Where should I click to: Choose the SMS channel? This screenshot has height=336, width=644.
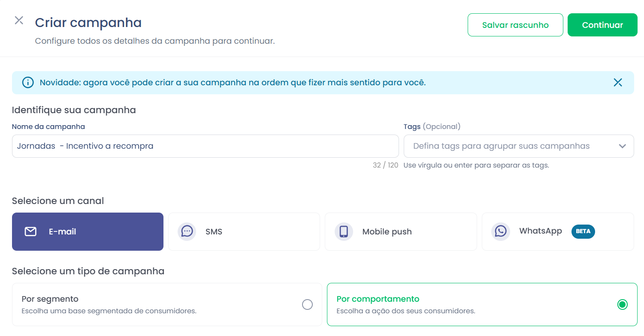[x=244, y=231]
